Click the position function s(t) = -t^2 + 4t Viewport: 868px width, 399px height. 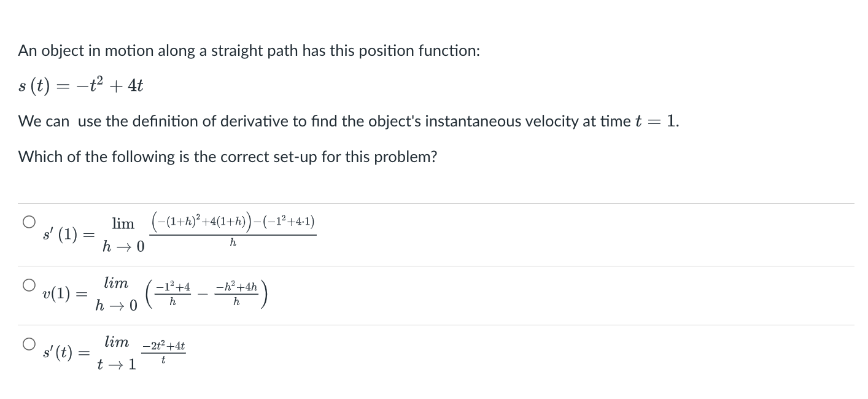point(80,85)
